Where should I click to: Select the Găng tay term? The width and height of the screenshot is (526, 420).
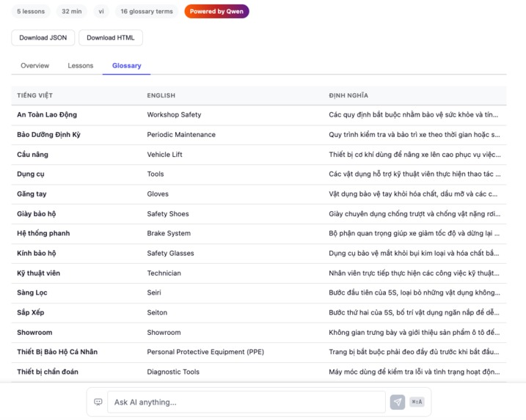tap(32, 194)
